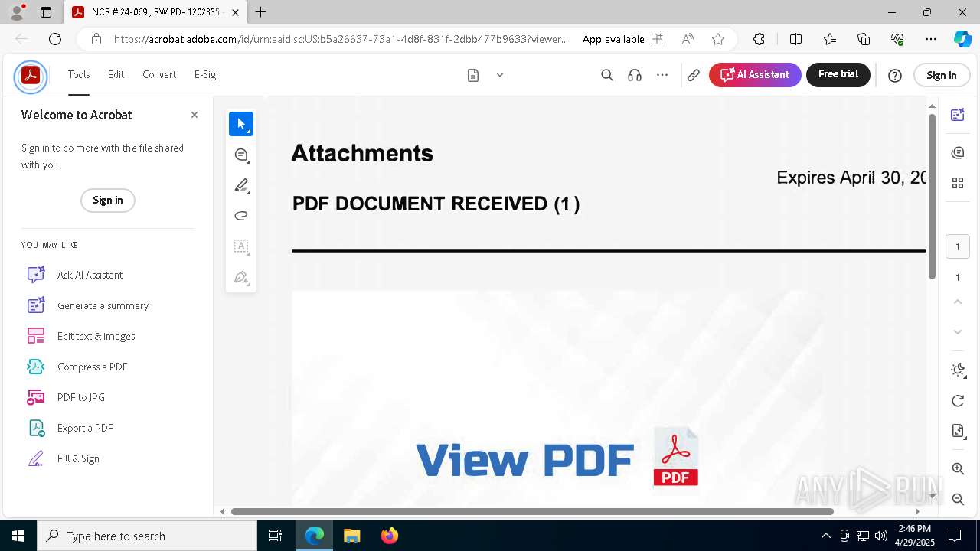Toggle the dark mode display icon
Image resolution: width=980 pixels, height=551 pixels.
click(957, 370)
